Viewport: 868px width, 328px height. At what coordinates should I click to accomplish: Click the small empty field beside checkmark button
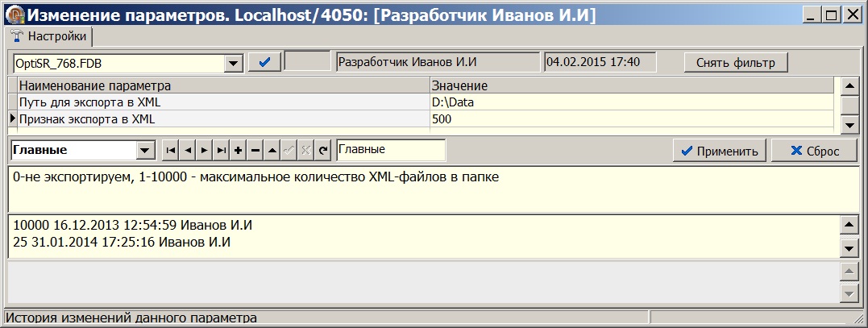tap(307, 62)
